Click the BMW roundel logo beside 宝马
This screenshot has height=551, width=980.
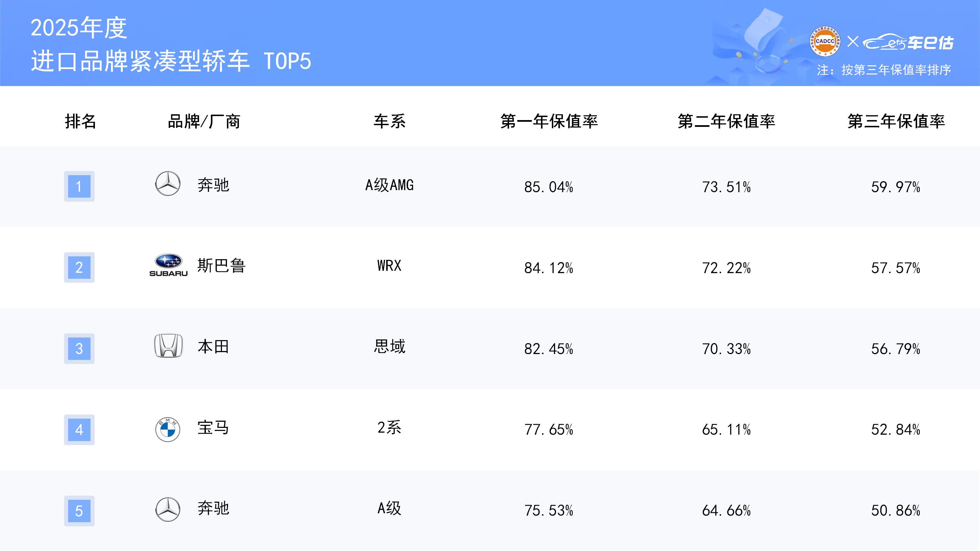(168, 429)
